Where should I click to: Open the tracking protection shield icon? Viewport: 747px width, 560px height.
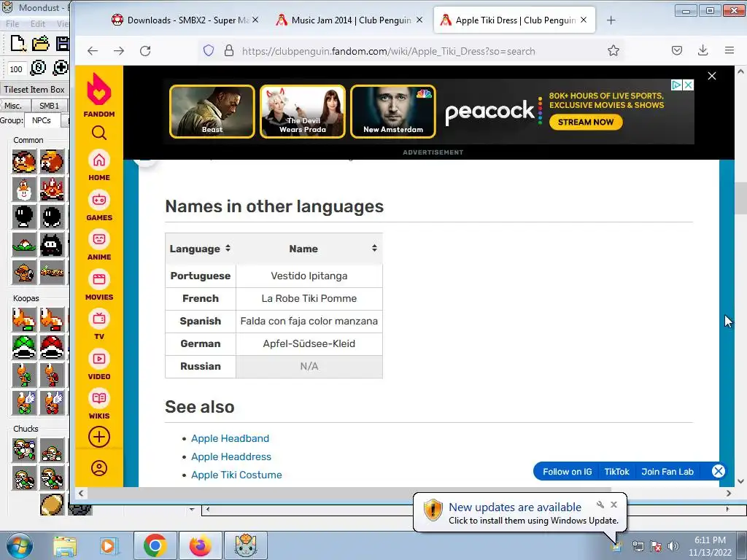(x=209, y=50)
